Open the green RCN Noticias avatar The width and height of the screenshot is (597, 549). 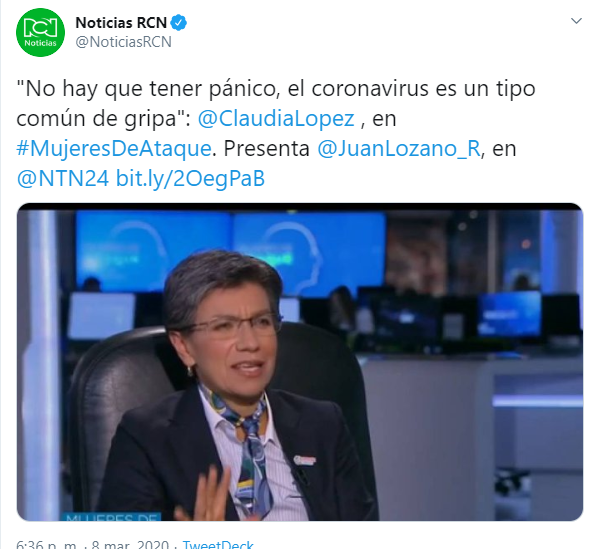tap(40, 32)
